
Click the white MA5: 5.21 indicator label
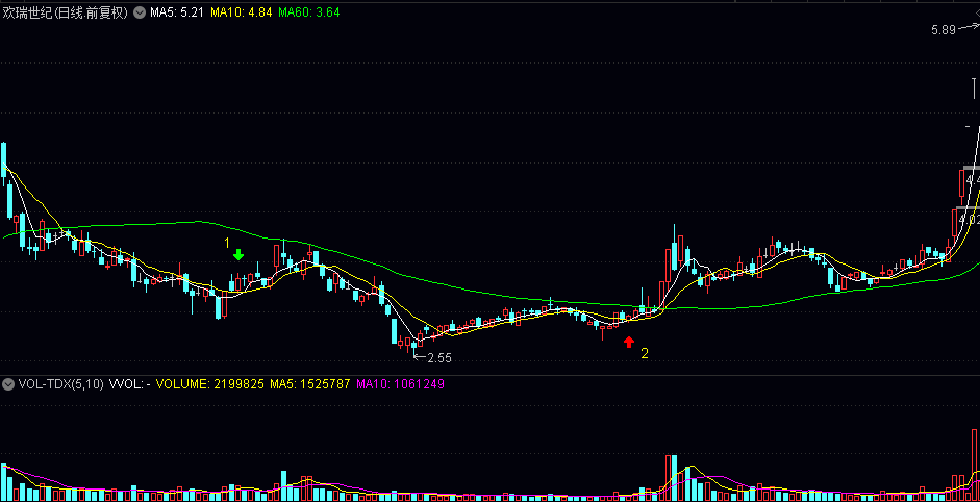(x=177, y=12)
